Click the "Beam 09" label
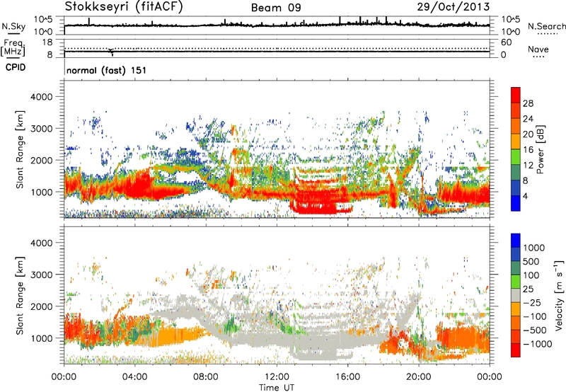The height and width of the screenshot is (392, 566). (x=276, y=8)
